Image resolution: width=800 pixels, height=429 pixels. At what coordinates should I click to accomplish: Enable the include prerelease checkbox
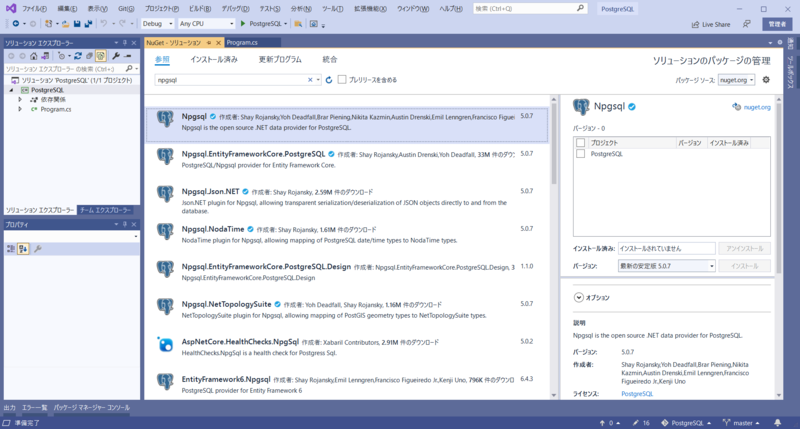click(x=342, y=80)
